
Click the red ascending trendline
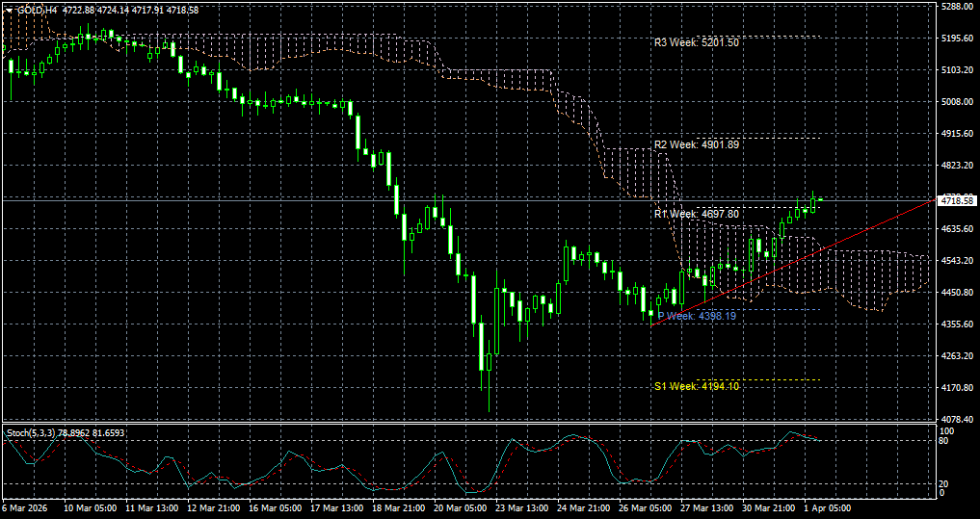(794, 261)
